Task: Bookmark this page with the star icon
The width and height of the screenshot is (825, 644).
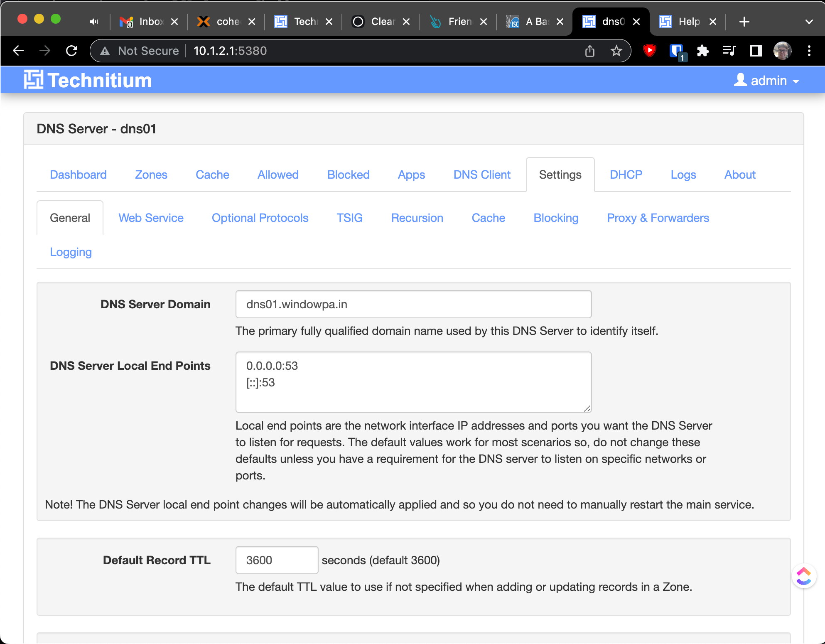Action: coord(616,51)
